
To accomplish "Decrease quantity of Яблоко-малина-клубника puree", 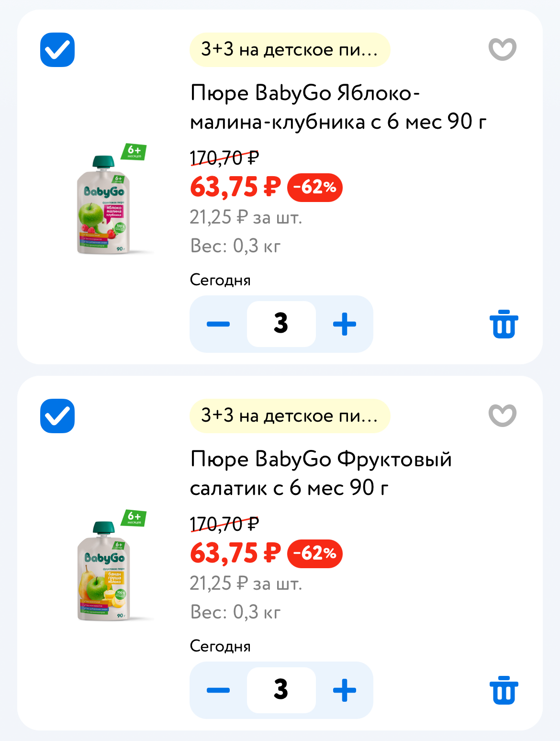I will [218, 324].
